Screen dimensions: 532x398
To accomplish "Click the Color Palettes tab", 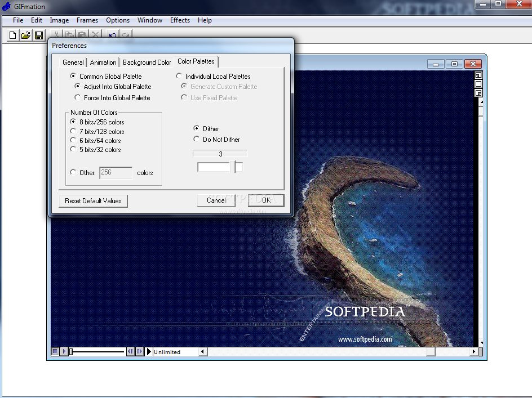I will 196,61.
